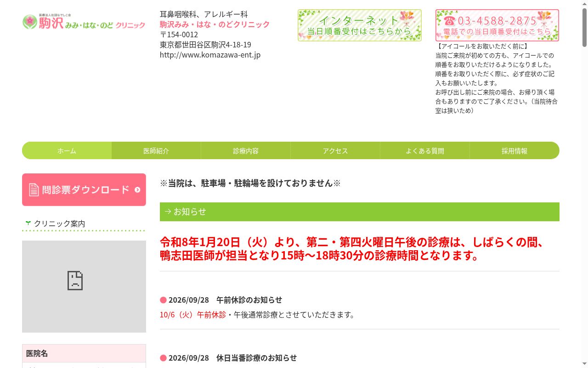This screenshot has width=588, height=368.
Task: Click the broken image in クリニック案内
Action: click(x=84, y=287)
